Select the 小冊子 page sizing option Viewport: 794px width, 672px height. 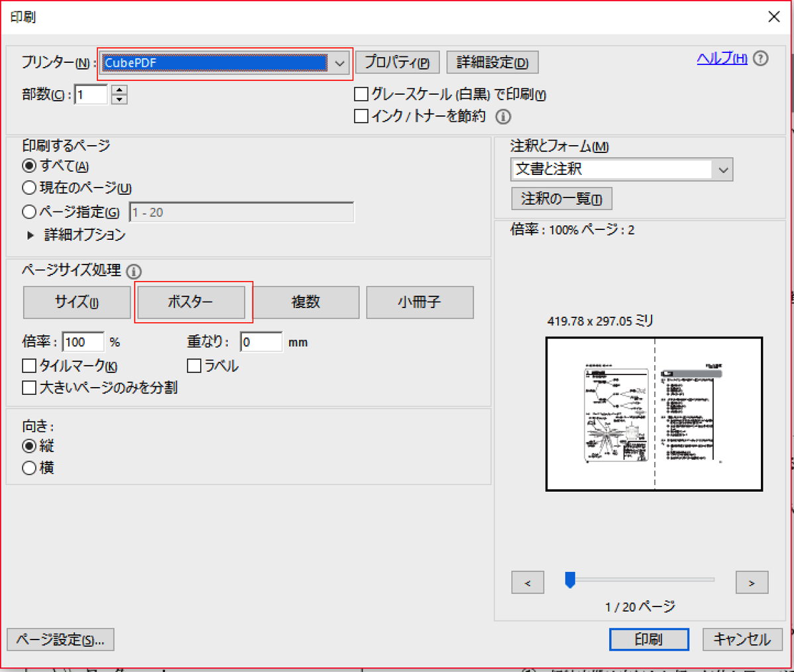(420, 302)
